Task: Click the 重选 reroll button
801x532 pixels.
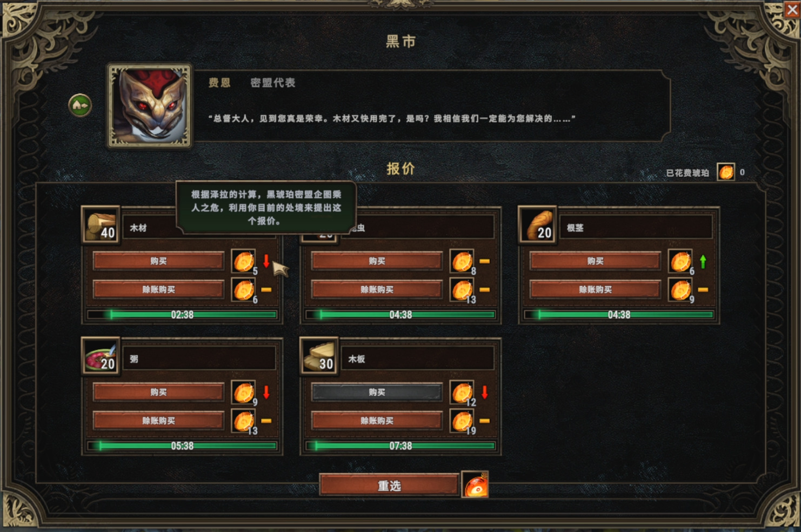Action: click(x=389, y=485)
